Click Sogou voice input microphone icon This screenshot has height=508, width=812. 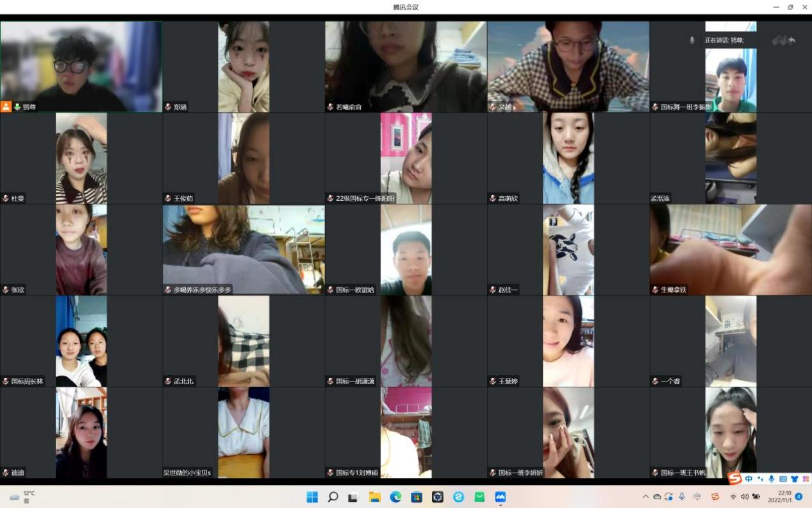click(x=771, y=478)
